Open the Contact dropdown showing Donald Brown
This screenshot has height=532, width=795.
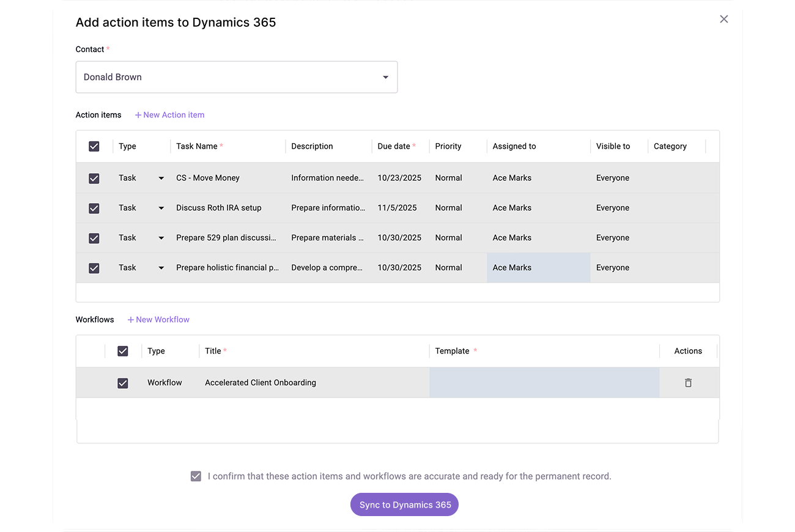237,77
